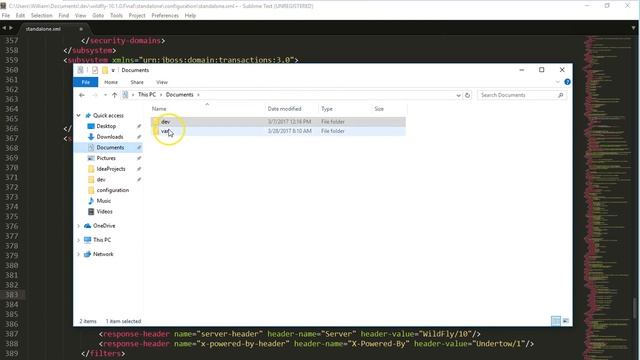Select This PC in navigation pane

pos(102,240)
